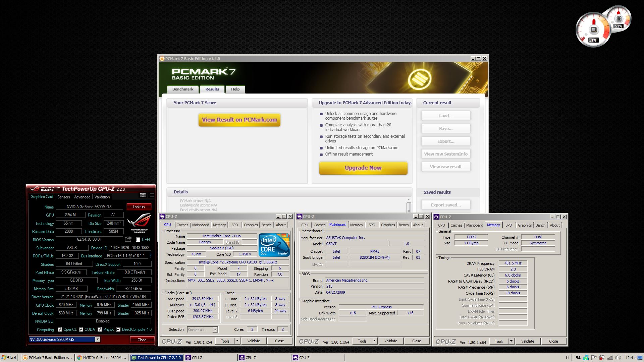Open the Action Center flag tray icon
Screen dimensions: 644x362
click(594, 358)
